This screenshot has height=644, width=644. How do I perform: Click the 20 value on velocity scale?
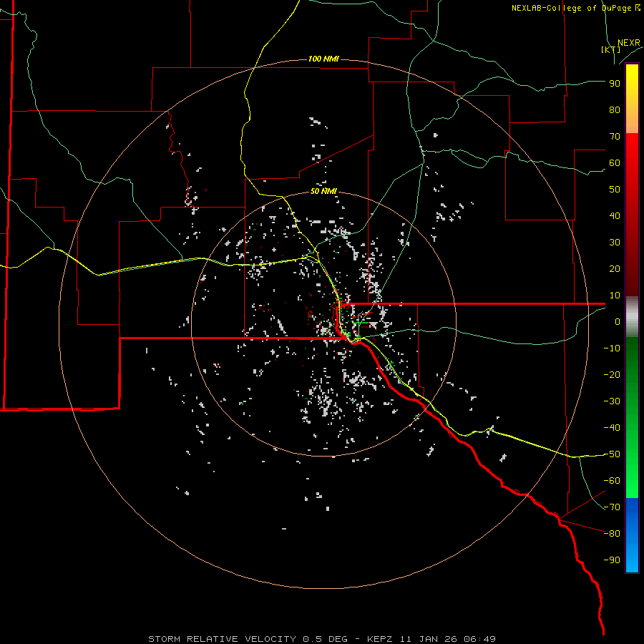(615, 269)
